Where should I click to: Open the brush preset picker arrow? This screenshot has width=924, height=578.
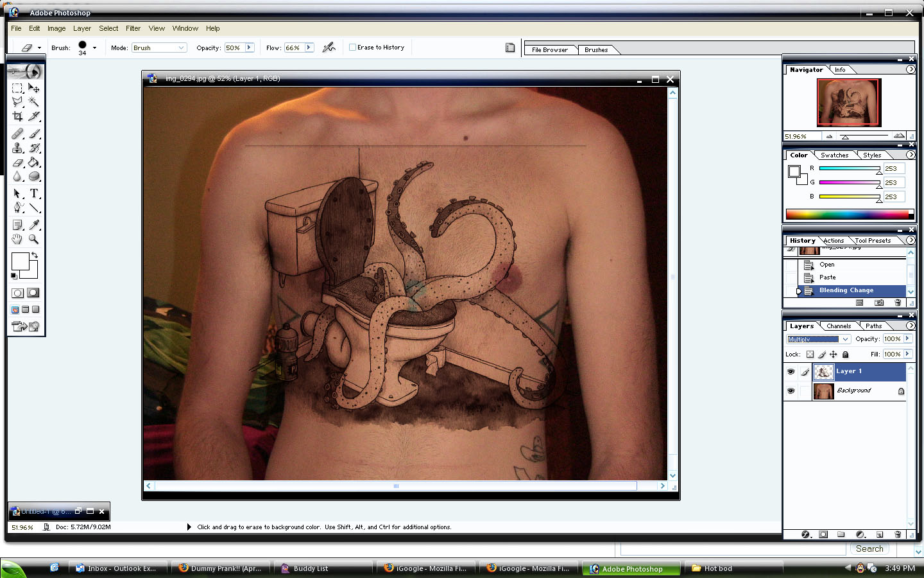(94, 48)
